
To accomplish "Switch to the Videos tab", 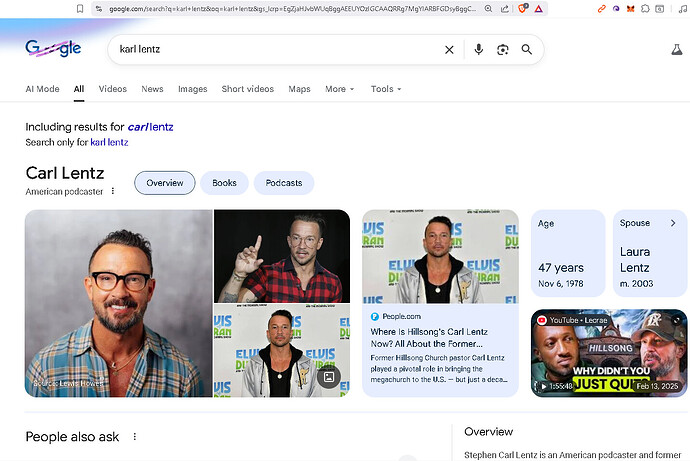I will pyautogui.click(x=113, y=89).
